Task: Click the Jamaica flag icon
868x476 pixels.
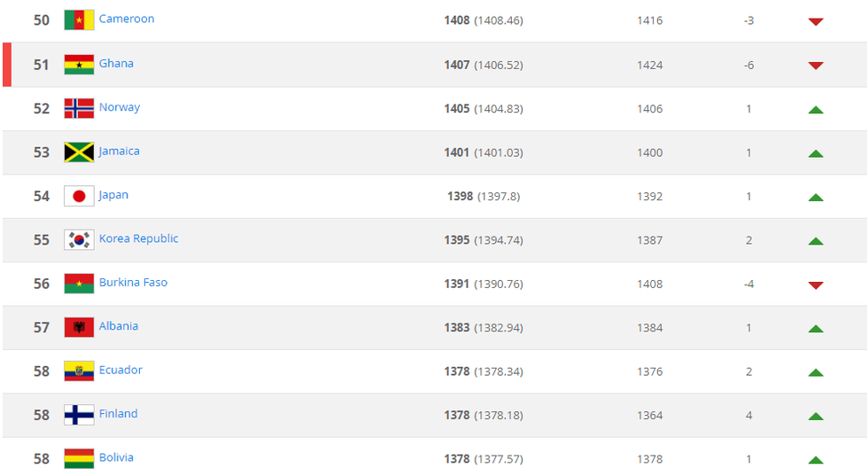Action: tap(79, 152)
